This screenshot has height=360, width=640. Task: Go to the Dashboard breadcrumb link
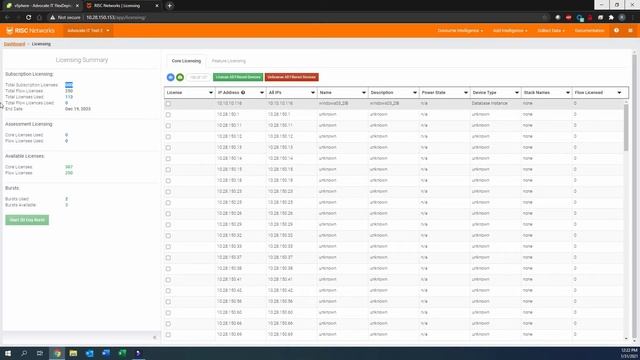pyautogui.click(x=15, y=44)
